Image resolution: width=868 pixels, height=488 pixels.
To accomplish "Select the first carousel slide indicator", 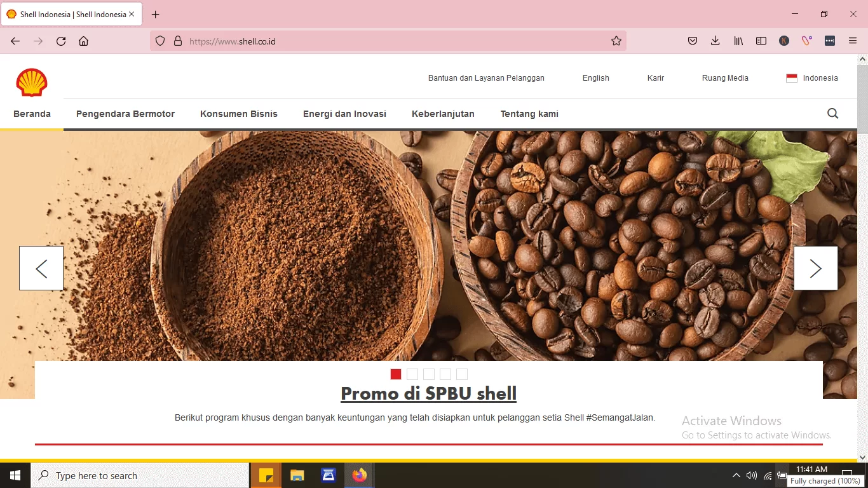I will point(396,374).
